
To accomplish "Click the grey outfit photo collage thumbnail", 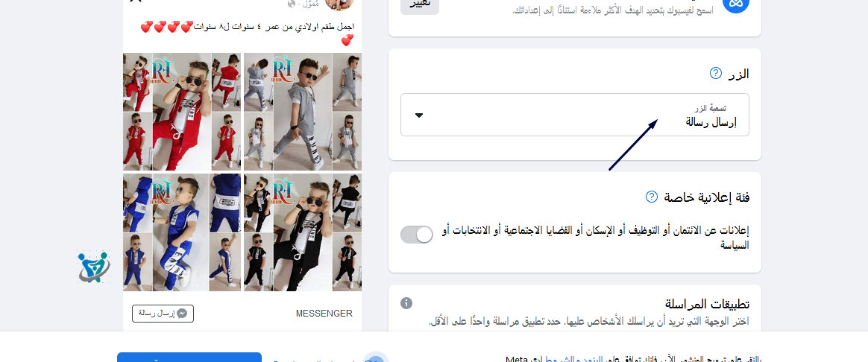I will pyautogui.click(x=303, y=112).
